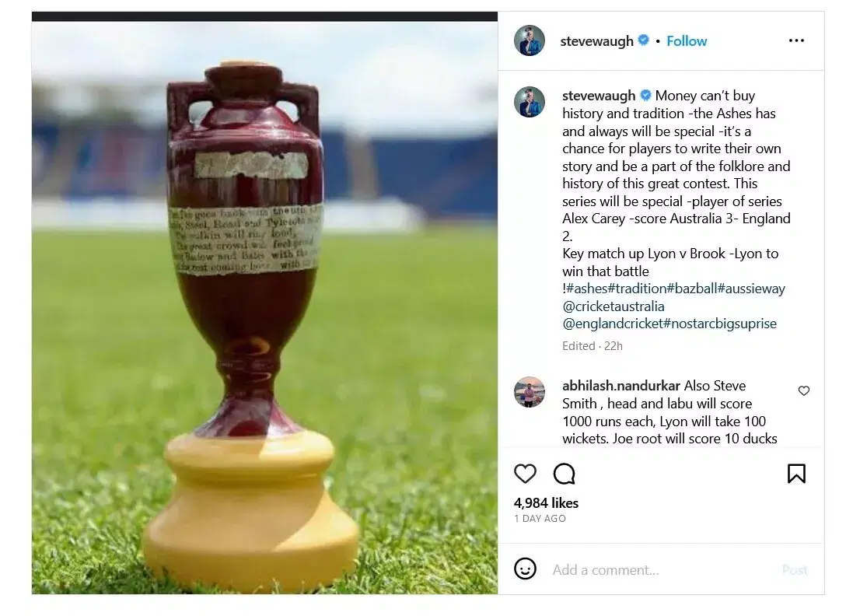Click stevewaugh header profile avatar

click(530, 40)
